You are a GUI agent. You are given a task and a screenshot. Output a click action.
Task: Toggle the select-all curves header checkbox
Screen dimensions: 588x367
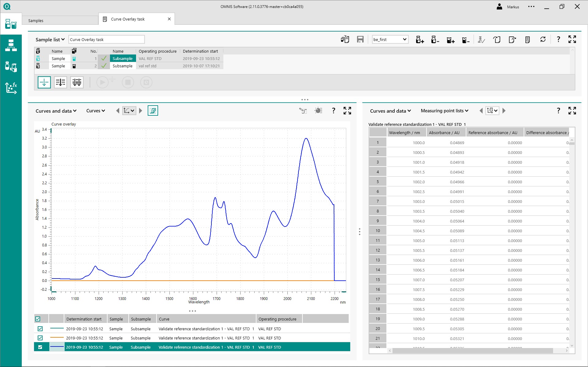click(38, 319)
